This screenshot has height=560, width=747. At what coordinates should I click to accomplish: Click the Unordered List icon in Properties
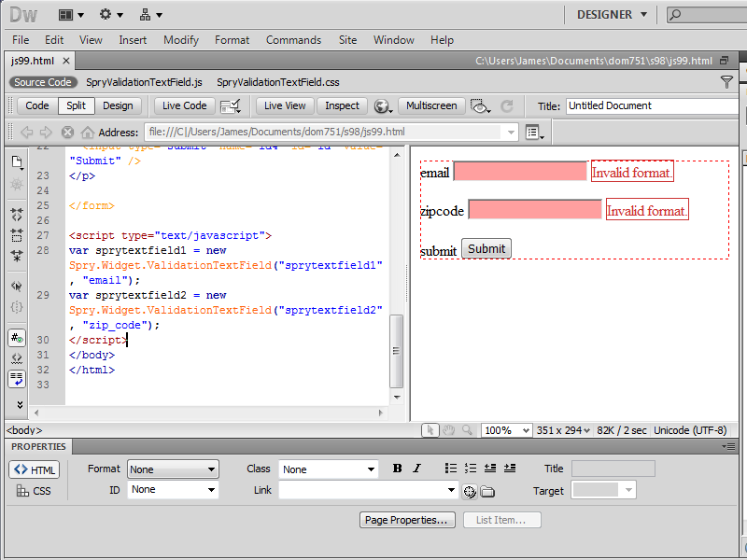[451, 469]
